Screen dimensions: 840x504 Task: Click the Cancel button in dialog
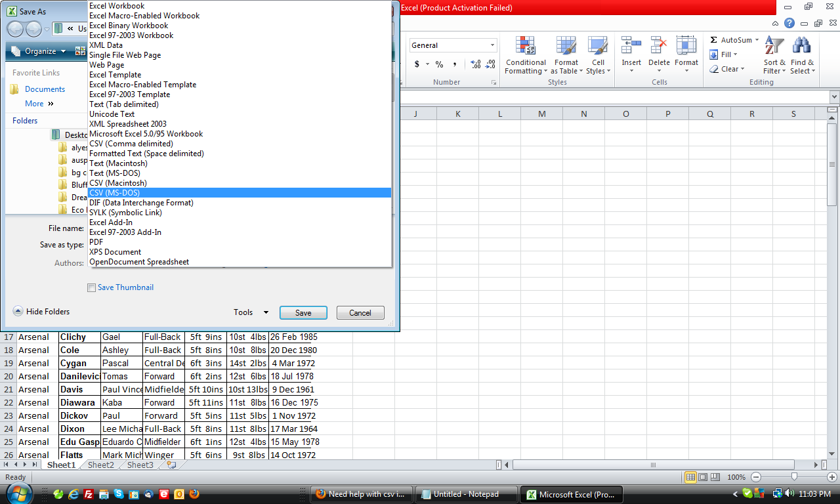360,313
